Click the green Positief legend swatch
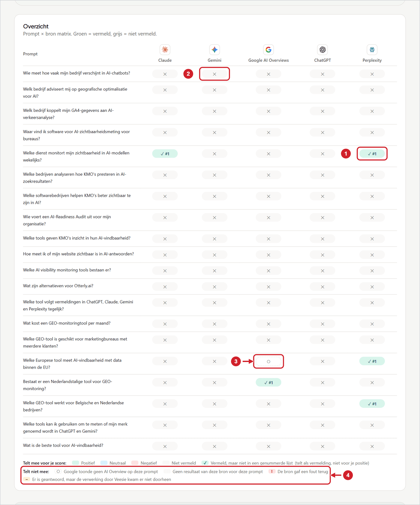This screenshot has width=420, height=505. pyautogui.click(x=76, y=463)
